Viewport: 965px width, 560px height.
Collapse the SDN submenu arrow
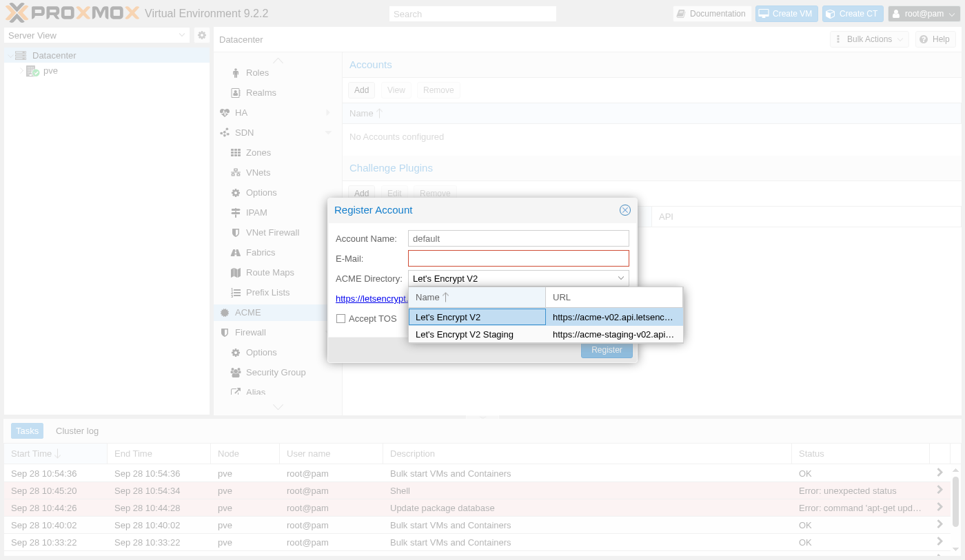pyautogui.click(x=328, y=133)
